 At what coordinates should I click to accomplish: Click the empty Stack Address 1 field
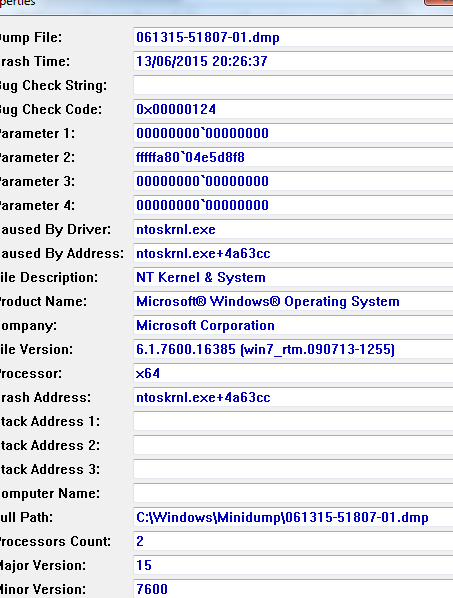click(293, 421)
